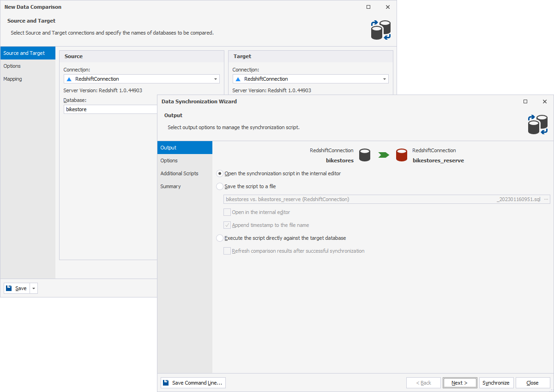Image resolution: width=554 pixels, height=392 pixels.
Task: Switch to the Summary page
Action: (185, 186)
